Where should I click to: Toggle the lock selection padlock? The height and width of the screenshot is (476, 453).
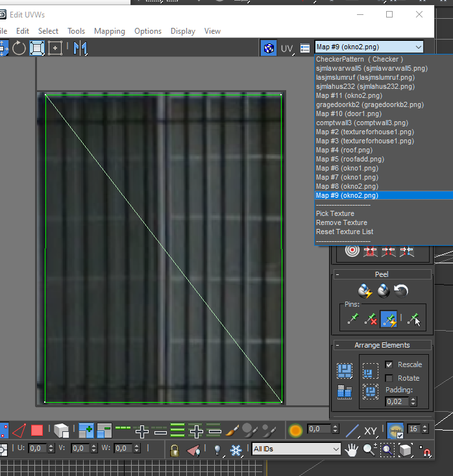[x=174, y=449]
